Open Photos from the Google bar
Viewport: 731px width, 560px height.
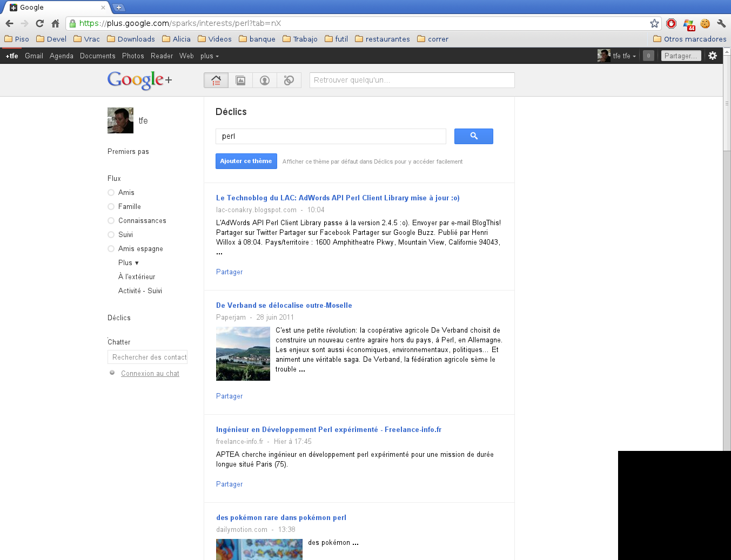point(133,56)
